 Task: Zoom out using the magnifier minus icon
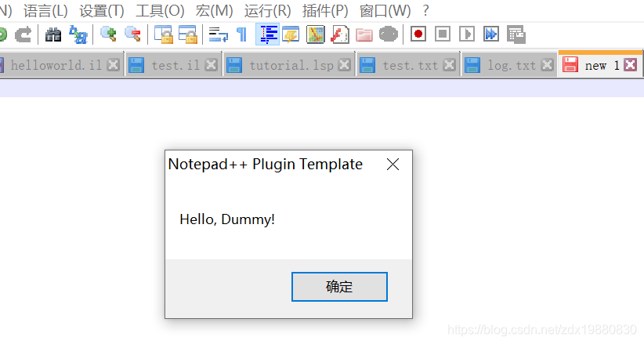click(x=132, y=34)
